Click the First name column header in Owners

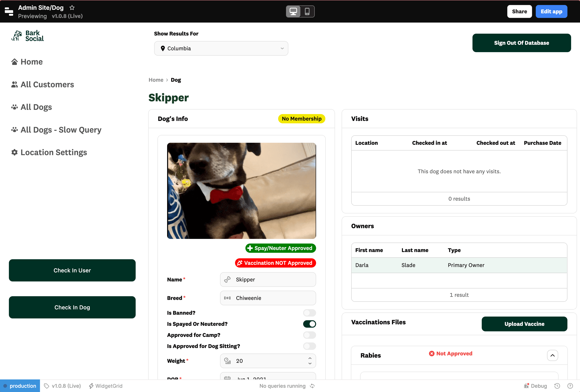369,250
